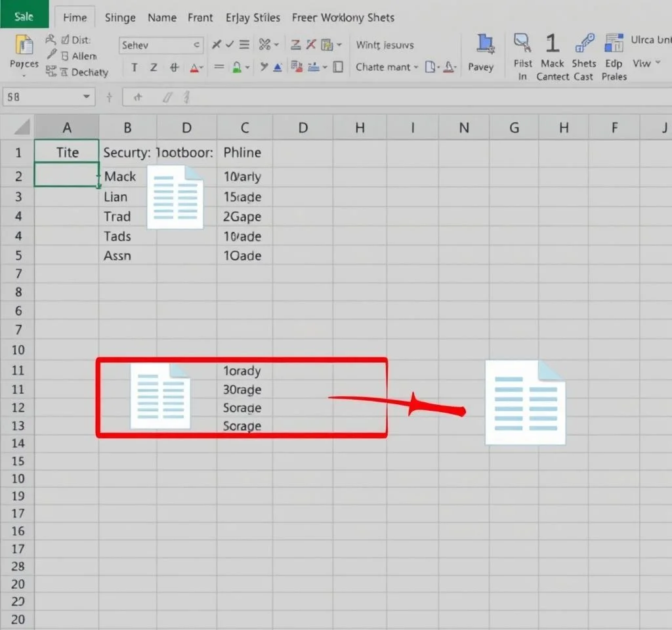Click the Edp Prales ribbon icon
672x630 pixels.
click(x=614, y=43)
